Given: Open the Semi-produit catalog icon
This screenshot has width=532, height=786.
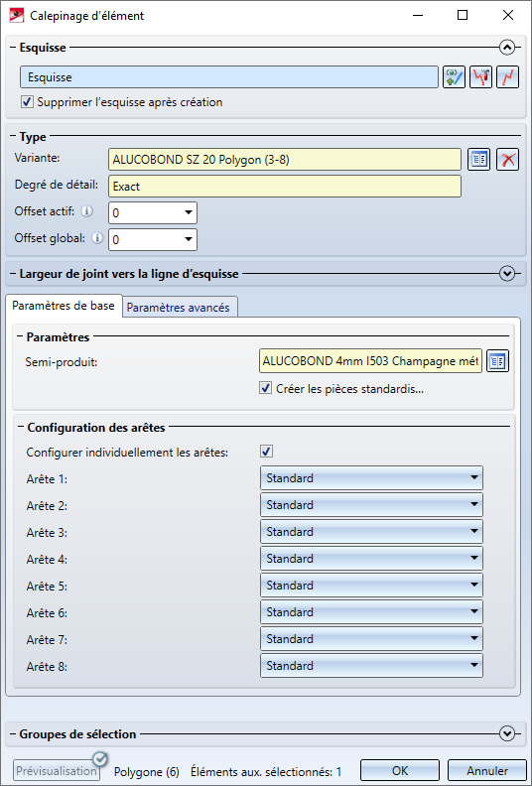Looking at the screenshot, I should pyautogui.click(x=497, y=361).
